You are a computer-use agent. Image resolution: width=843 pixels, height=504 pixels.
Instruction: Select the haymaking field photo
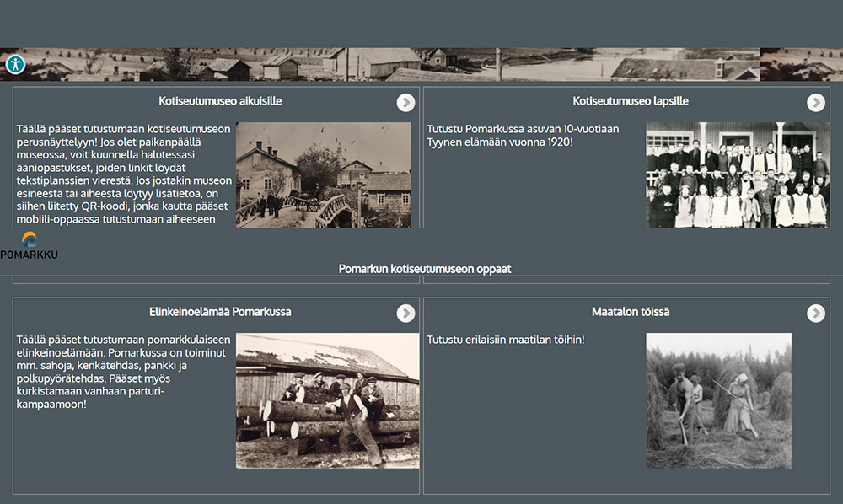pyautogui.click(x=719, y=401)
